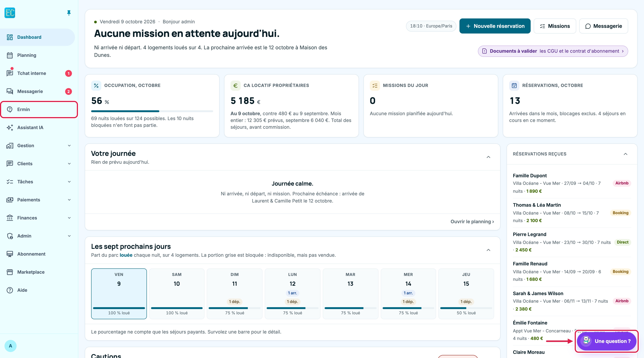The image size is (644, 358).
Task: Expand the Finances menu chevron
Action: (x=69, y=218)
